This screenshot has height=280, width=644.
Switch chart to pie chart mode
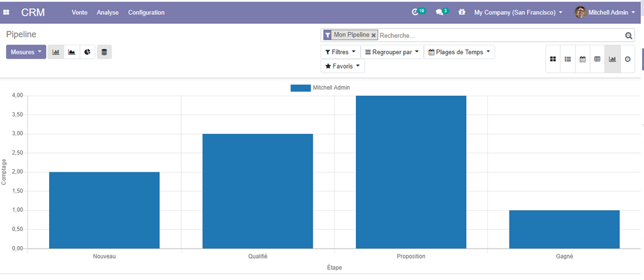click(87, 52)
